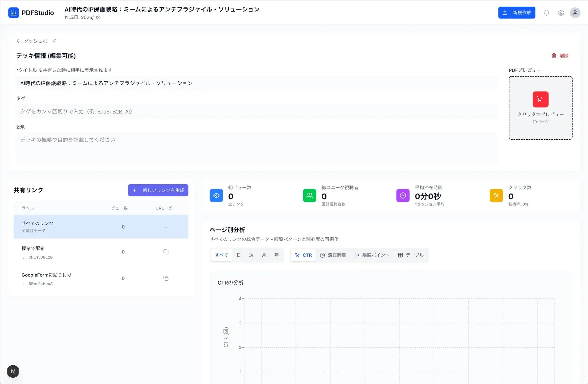Click the 新規作成 button

click(517, 12)
